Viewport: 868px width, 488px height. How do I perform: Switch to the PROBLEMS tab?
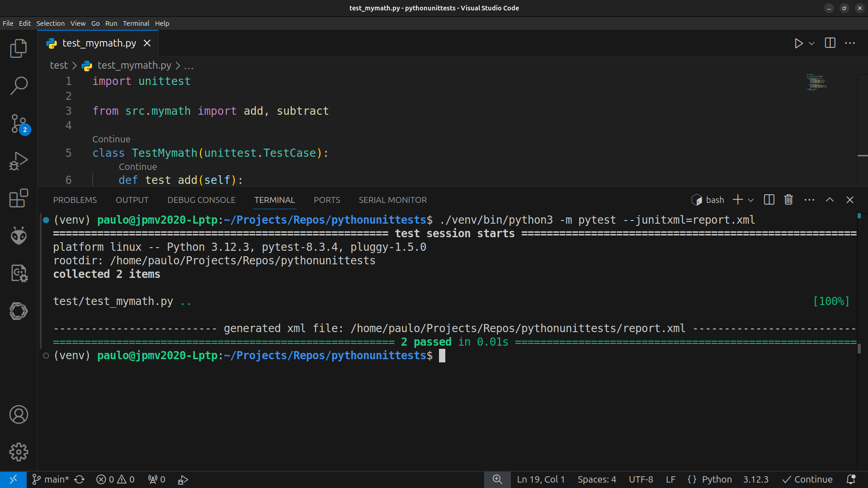pyautogui.click(x=75, y=199)
